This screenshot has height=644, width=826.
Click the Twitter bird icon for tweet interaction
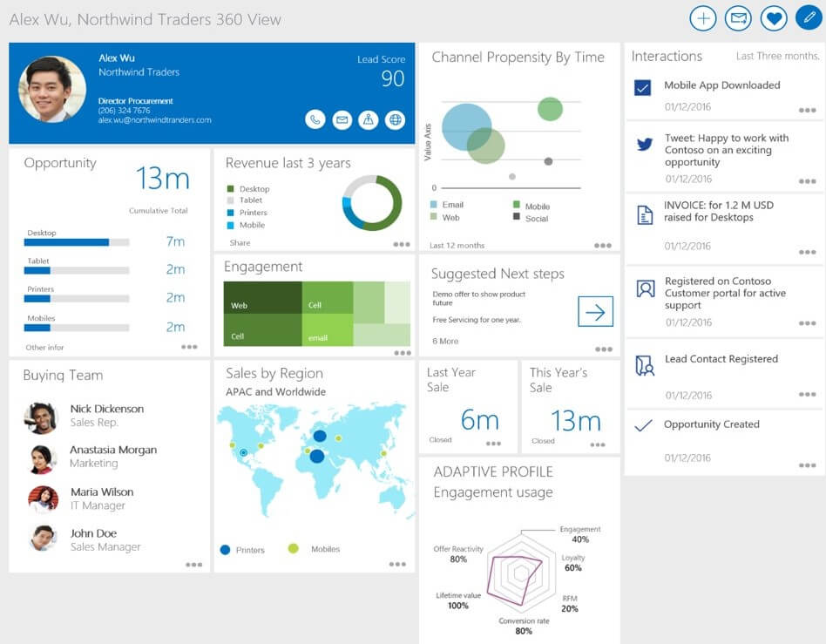(x=645, y=144)
